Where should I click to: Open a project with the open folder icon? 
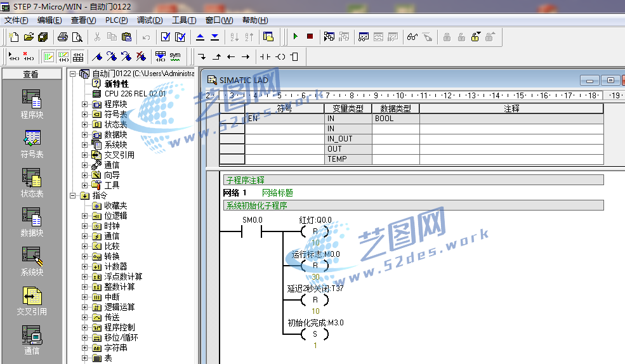[x=29, y=37]
